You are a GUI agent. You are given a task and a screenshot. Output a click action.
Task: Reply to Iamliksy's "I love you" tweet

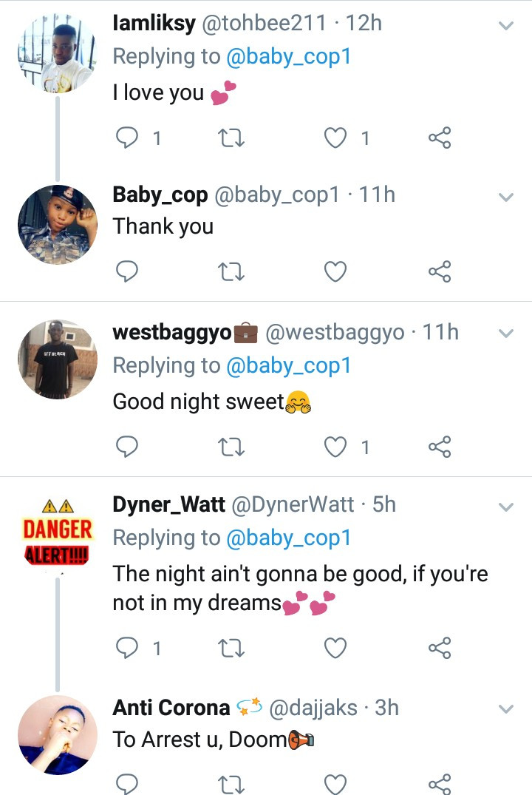point(129,138)
